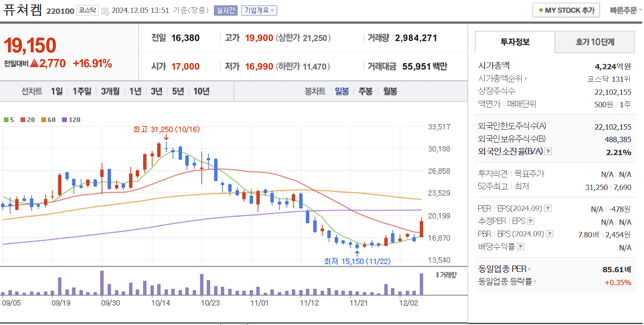
Task: Enable the 실시간 real-time toggle
Action: coord(227,10)
